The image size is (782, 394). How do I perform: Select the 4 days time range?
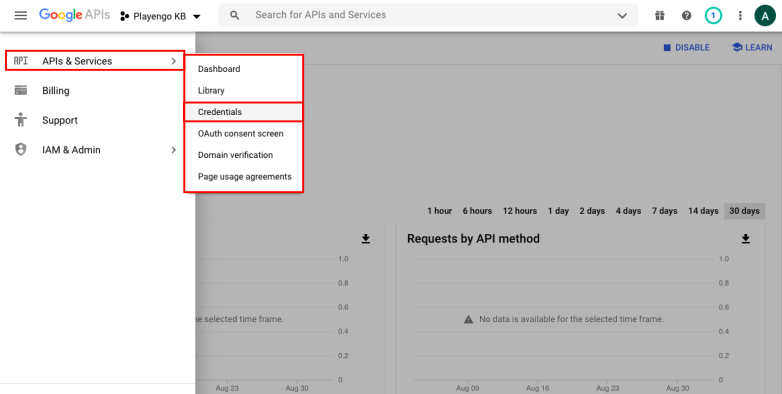(x=628, y=211)
